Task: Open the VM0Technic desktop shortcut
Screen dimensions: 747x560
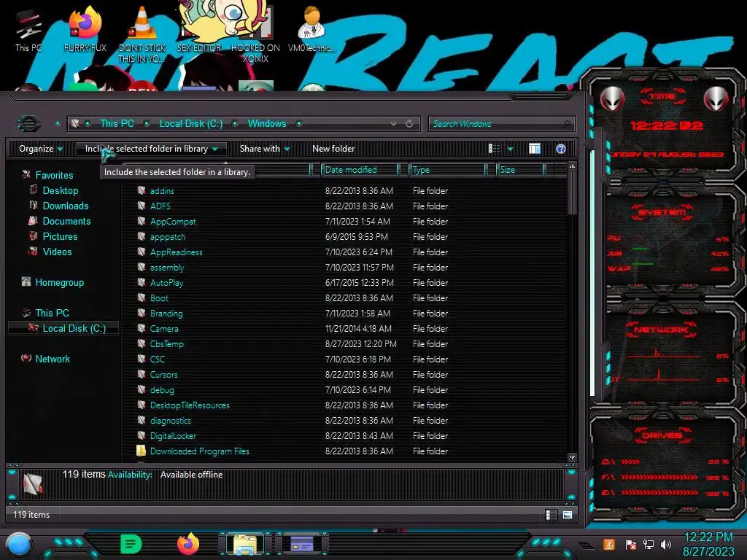Action: (x=312, y=29)
